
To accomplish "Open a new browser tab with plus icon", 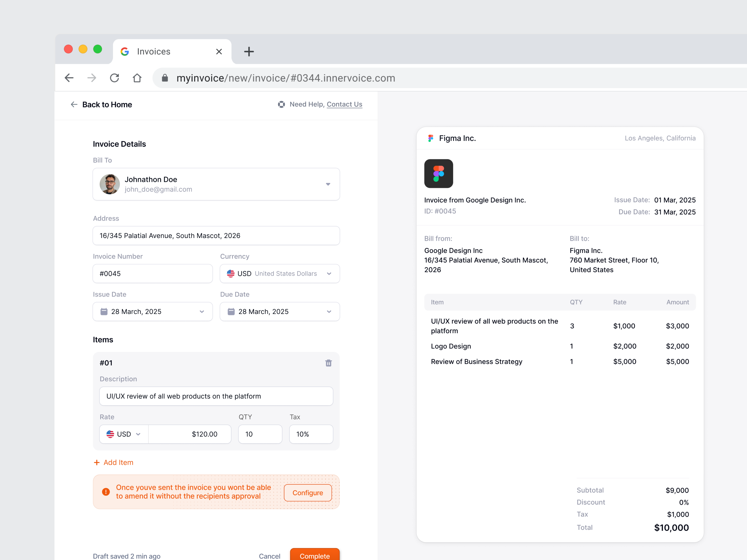I will coord(249,52).
